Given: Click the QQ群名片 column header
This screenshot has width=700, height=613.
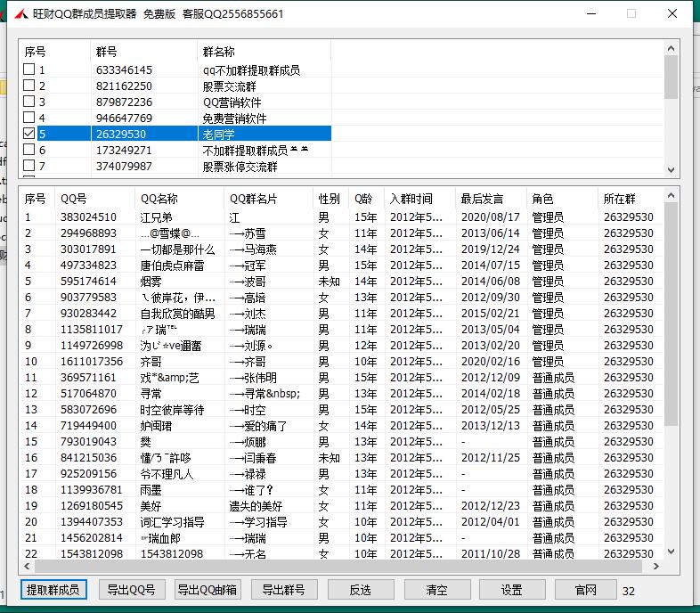Looking at the screenshot, I should pos(269,199).
